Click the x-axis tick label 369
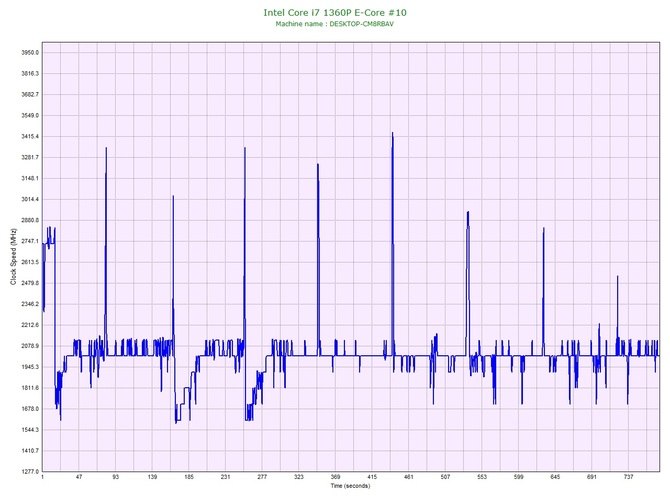This screenshot has height=503, width=670. 335,477
